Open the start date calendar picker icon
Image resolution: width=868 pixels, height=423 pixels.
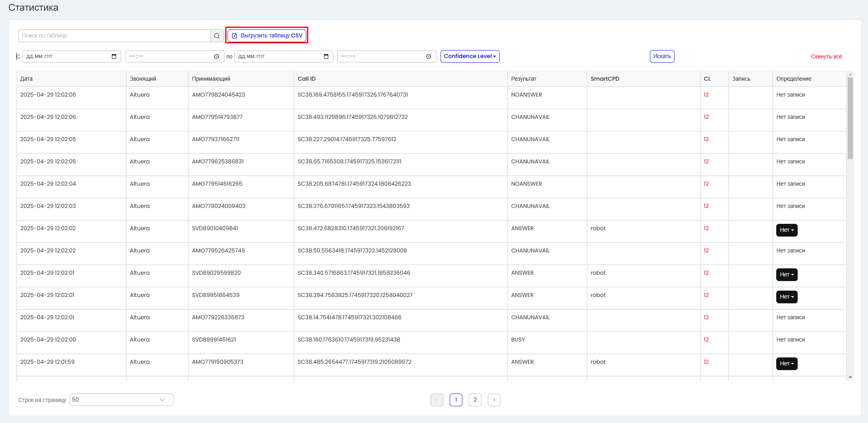[114, 56]
